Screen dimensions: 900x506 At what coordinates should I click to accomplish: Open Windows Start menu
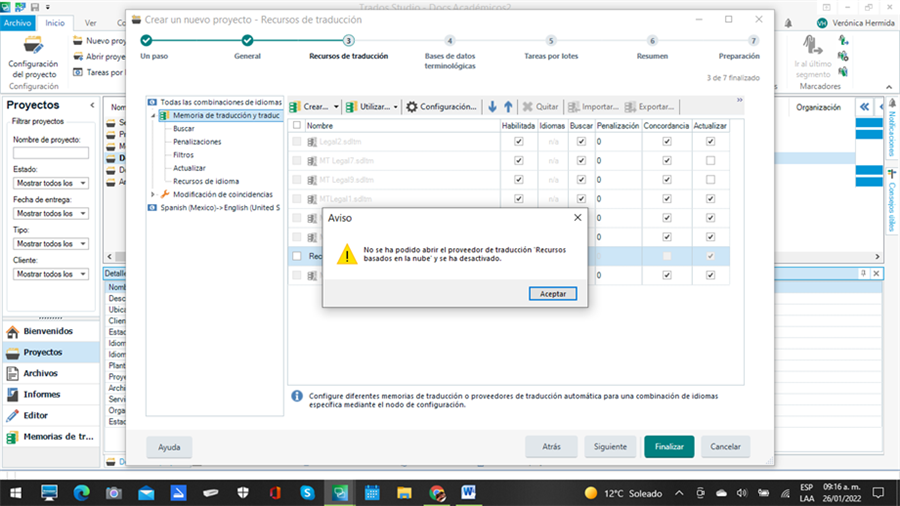(15, 493)
